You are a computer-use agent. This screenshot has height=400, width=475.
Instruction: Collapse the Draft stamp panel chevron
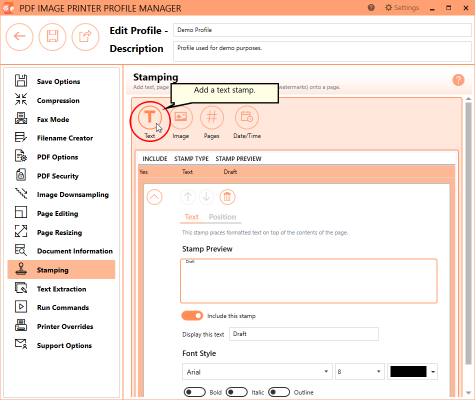click(154, 197)
